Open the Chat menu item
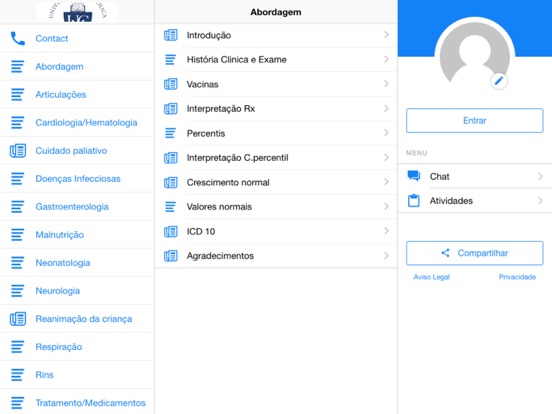The image size is (552, 414). pos(475,176)
